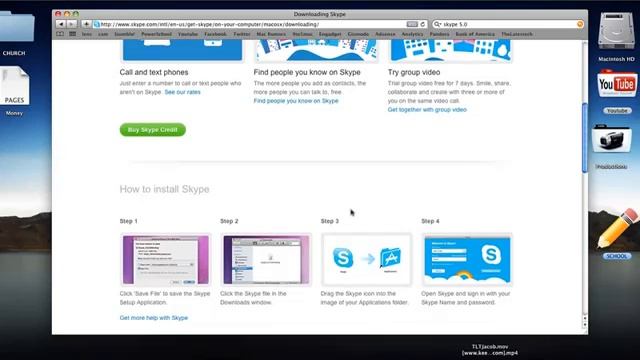Open the PowerSchool bookmark
Screen dimensions: 640x360
[x=156, y=34]
